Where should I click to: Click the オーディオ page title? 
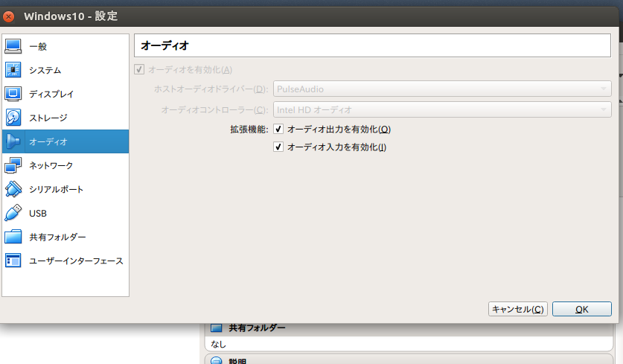164,45
